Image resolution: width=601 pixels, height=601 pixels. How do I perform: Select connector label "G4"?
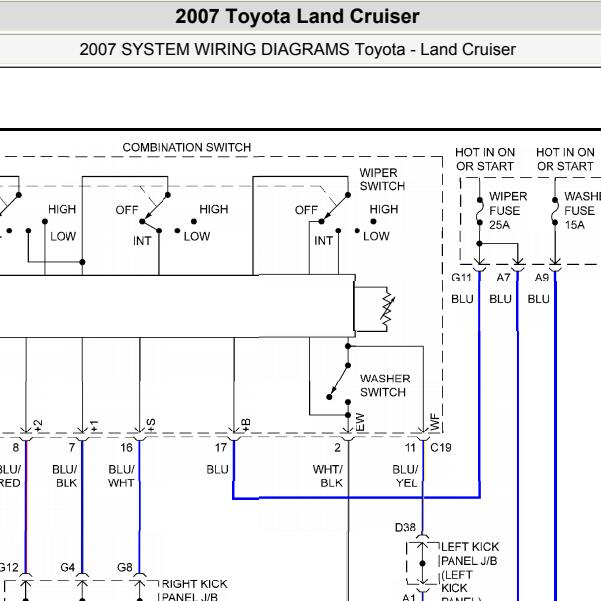click(67, 567)
